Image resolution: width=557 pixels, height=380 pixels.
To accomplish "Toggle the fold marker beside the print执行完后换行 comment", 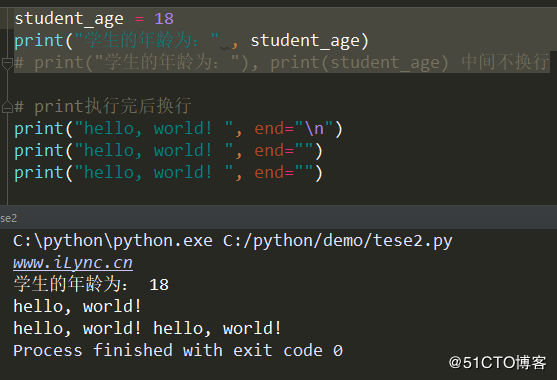I will coord(7,107).
